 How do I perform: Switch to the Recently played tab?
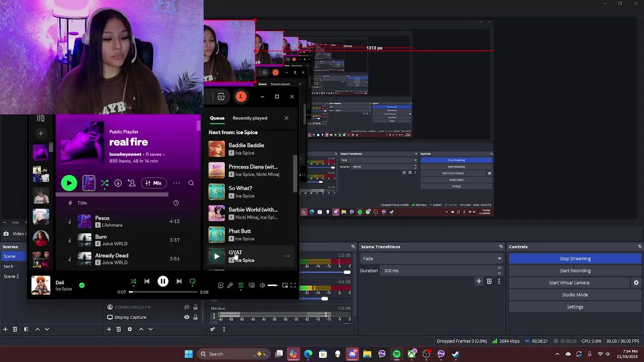click(250, 118)
